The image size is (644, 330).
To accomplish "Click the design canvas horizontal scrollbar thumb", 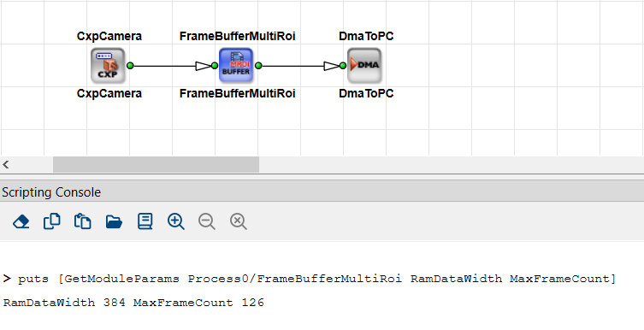I will [156, 165].
